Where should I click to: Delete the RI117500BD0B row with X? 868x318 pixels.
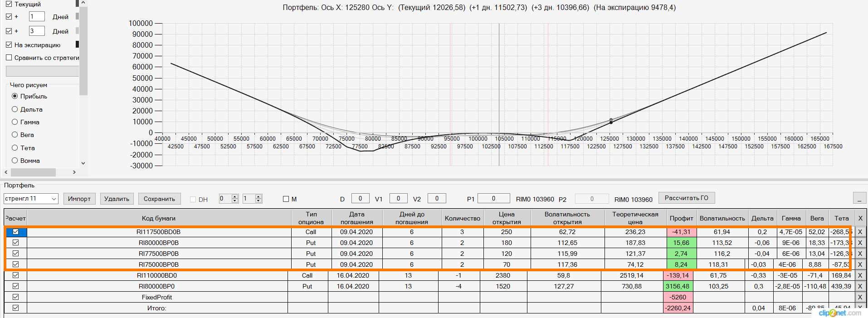click(859, 232)
